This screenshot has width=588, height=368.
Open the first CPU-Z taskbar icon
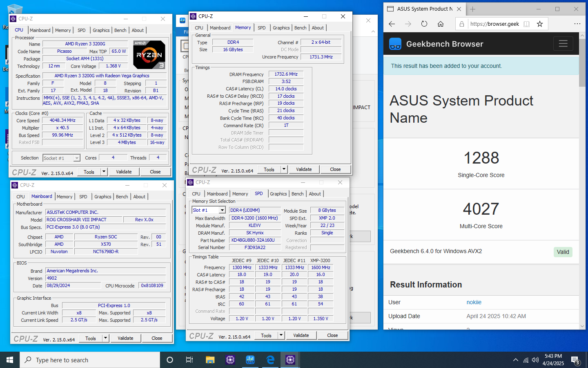(230, 360)
